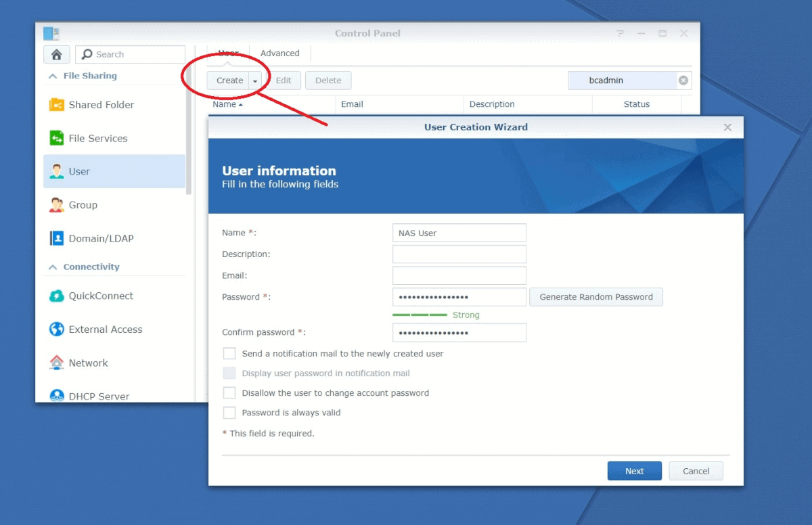The width and height of the screenshot is (812, 525).
Task: Click the bcadmin filter field
Action: pyautogui.click(x=623, y=81)
